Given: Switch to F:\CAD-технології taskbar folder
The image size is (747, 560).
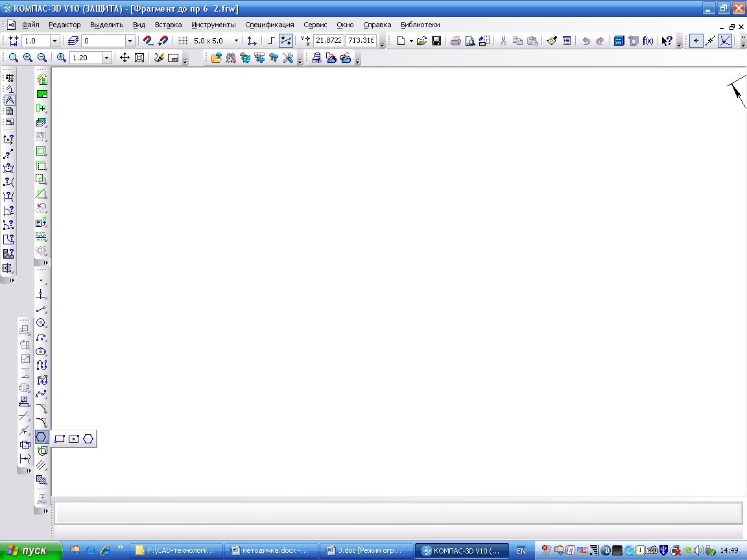Looking at the screenshot, I should point(176,550).
